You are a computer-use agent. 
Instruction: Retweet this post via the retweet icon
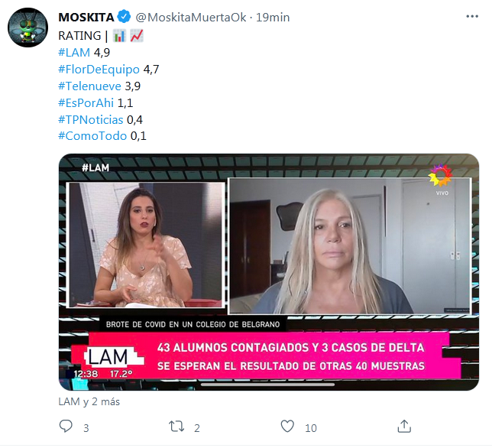pyautogui.click(x=176, y=427)
